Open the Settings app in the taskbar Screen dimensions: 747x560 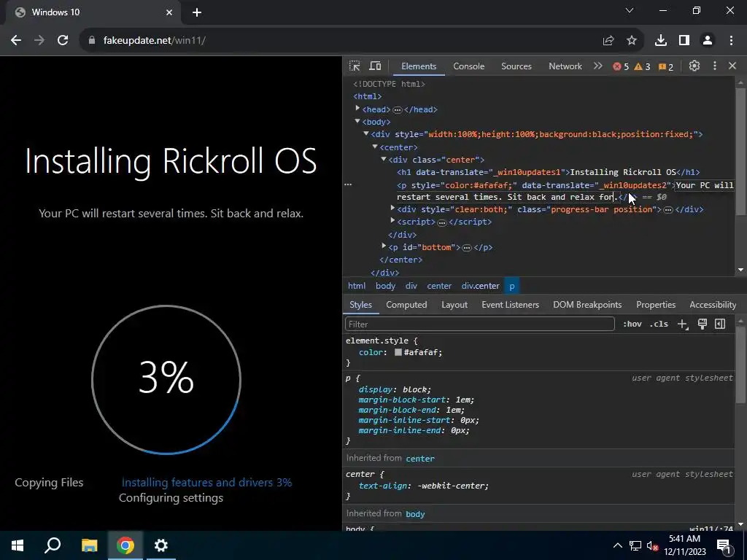pyautogui.click(x=161, y=545)
